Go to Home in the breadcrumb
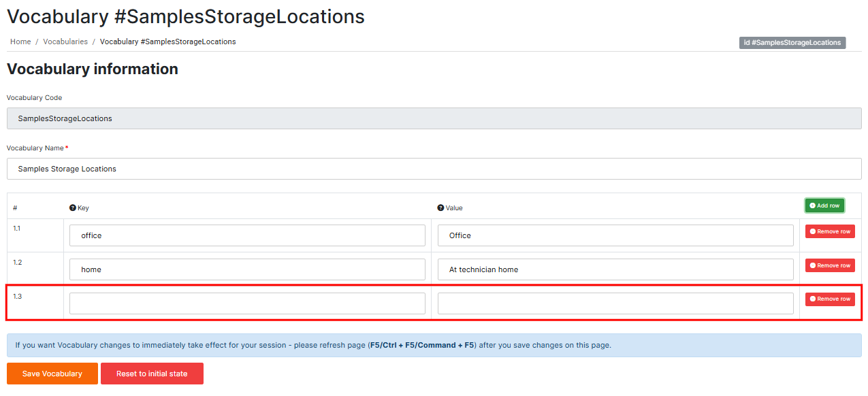The height and width of the screenshot is (396, 868). point(20,42)
